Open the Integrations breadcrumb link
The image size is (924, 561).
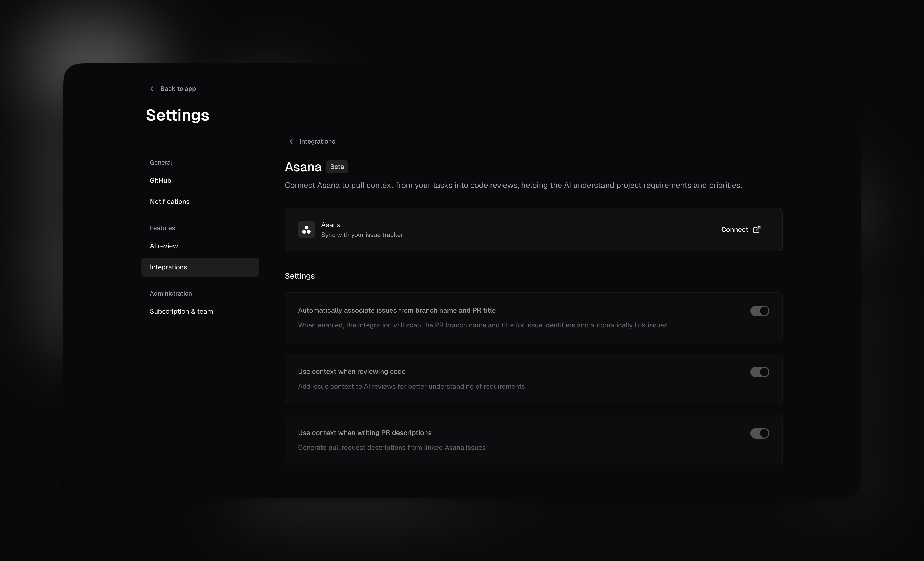coord(317,141)
